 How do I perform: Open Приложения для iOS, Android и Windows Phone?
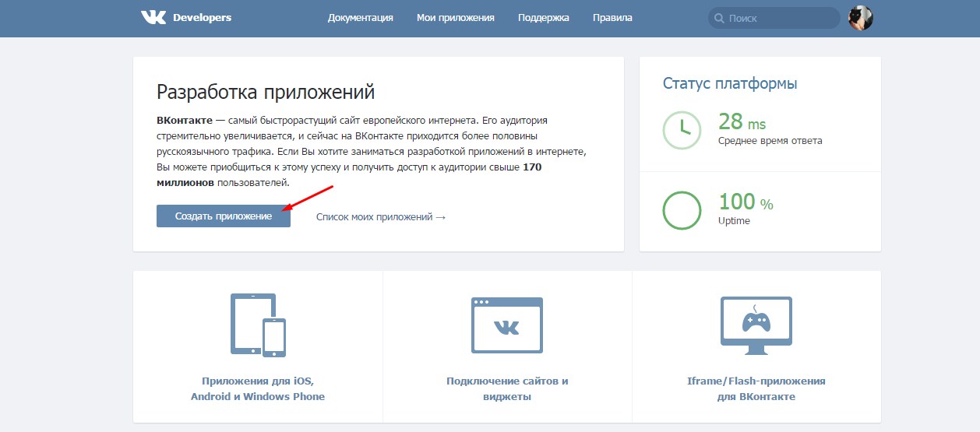click(x=258, y=388)
